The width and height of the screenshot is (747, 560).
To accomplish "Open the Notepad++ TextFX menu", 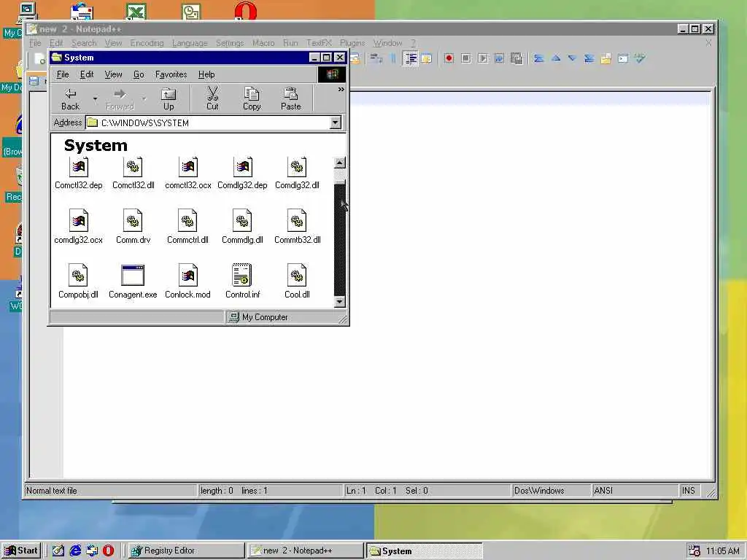I will click(319, 43).
